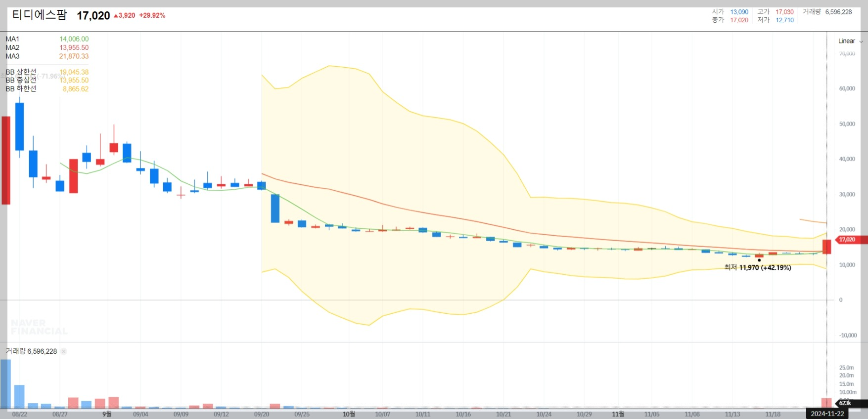868x419 pixels.
Task: Select the -10,000 price axis label
Action: pyautogui.click(x=848, y=335)
